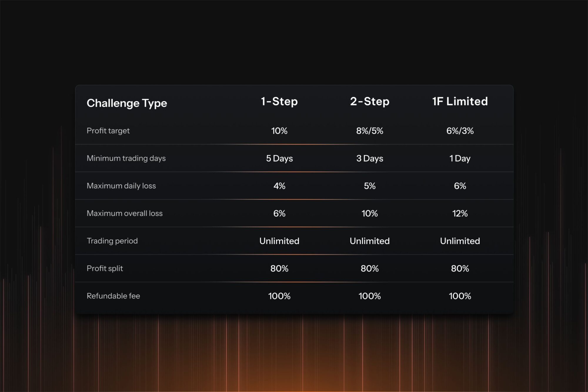Select the 1F Limited column header
The image size is (588, 392).
tap(460, 101)
